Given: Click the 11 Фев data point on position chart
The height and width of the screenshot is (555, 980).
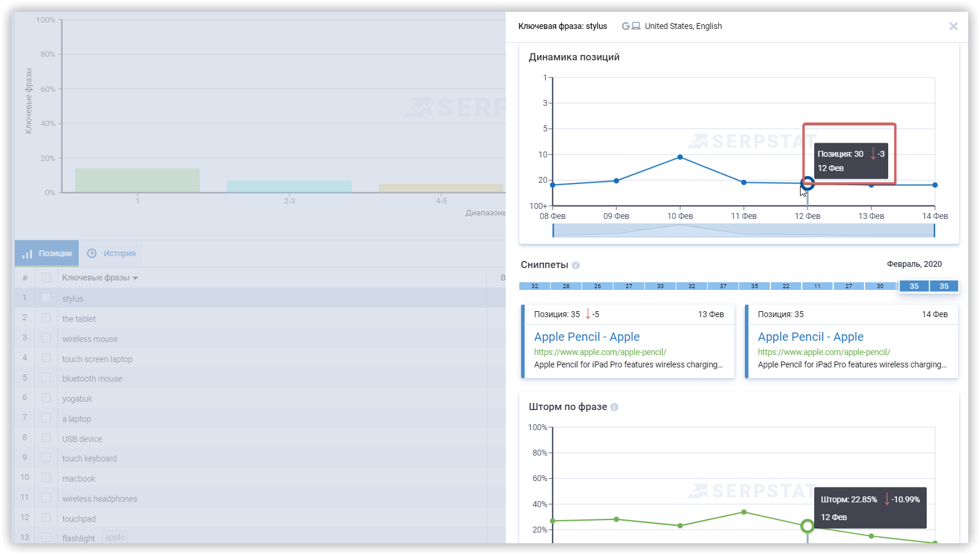Looking at the screenshot, I should tap(744, 182).
